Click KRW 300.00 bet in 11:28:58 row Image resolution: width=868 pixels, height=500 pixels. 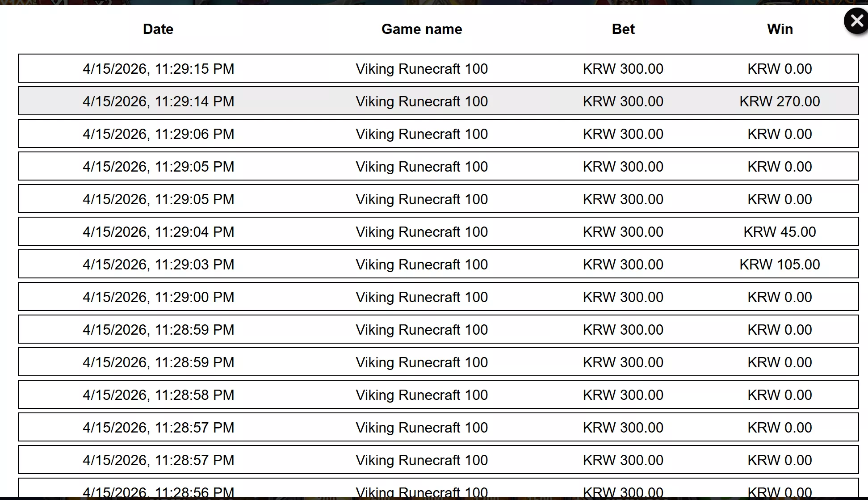click(623, 395)
